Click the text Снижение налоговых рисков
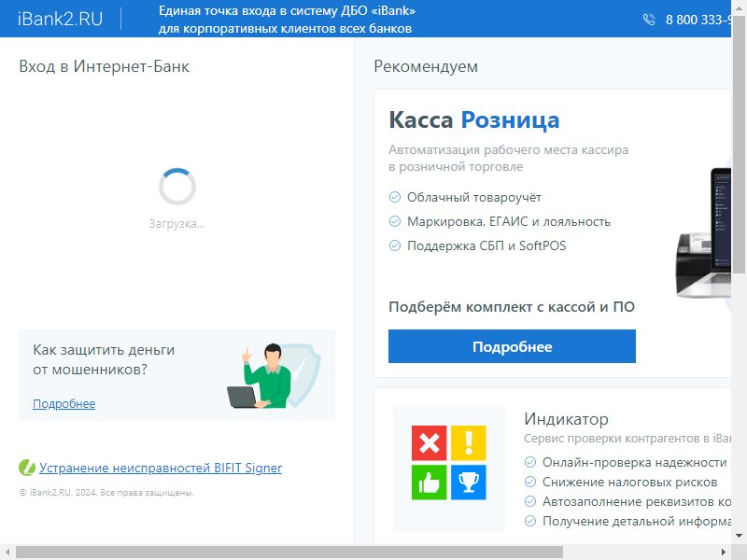 [629, 482]
